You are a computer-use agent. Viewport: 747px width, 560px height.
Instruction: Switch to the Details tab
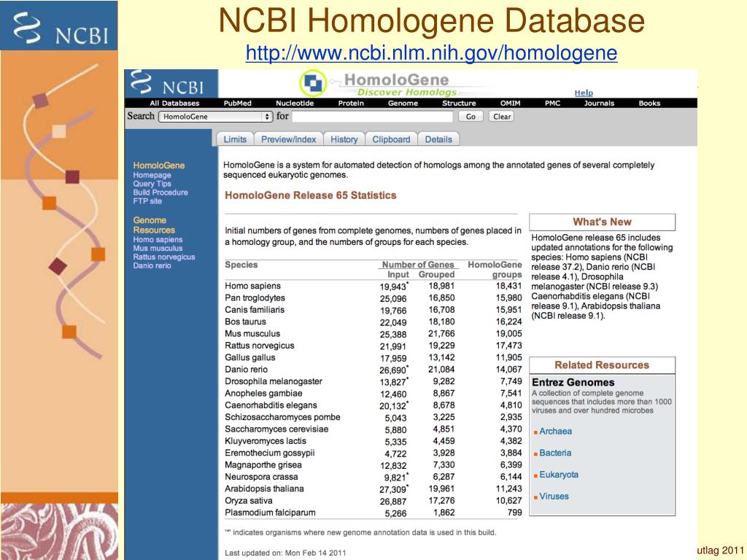438,139
